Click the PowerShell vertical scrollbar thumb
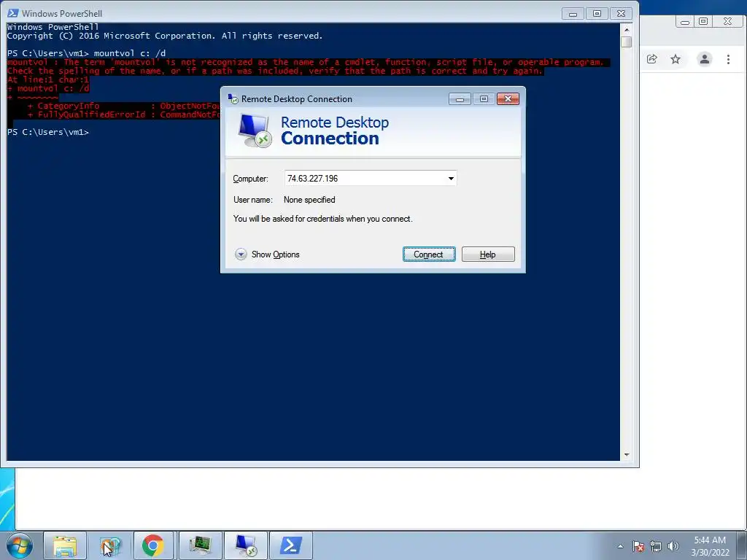This screenshot has height=560, width=747. point(627,42)
